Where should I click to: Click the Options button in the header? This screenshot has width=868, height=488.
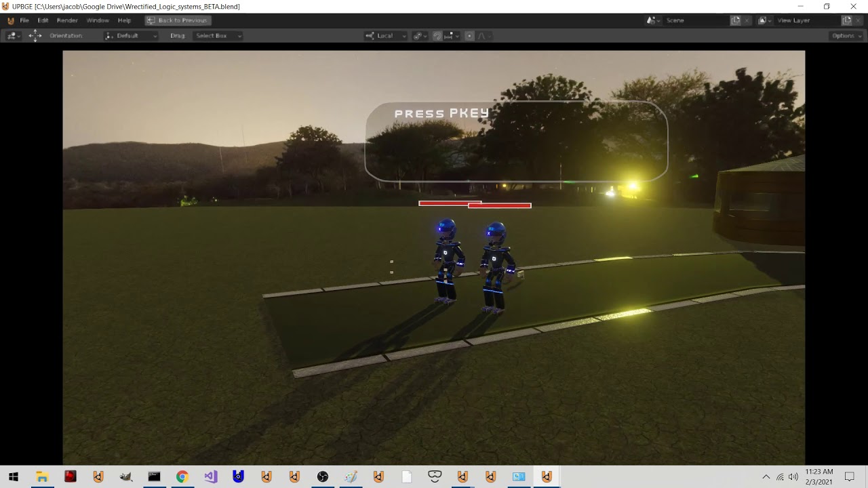(x=844, y=36)
